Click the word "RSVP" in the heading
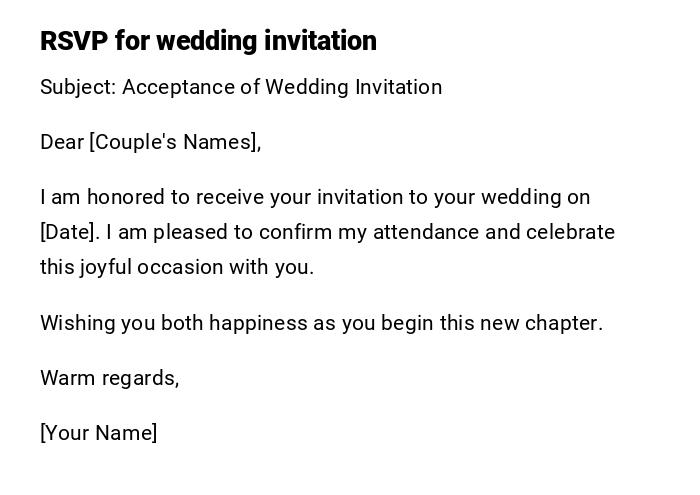The height and width of the screenshot is (495, 700). [73, 41]
